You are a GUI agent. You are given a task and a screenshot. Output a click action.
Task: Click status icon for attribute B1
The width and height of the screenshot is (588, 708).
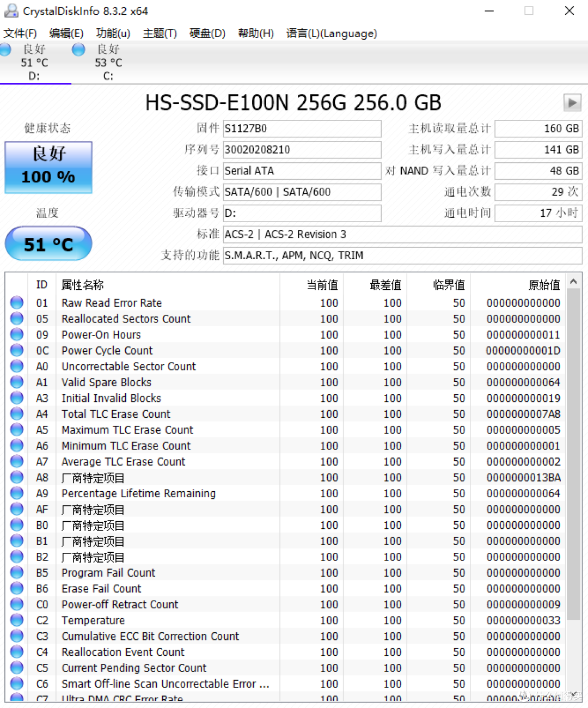click(17, 540)
